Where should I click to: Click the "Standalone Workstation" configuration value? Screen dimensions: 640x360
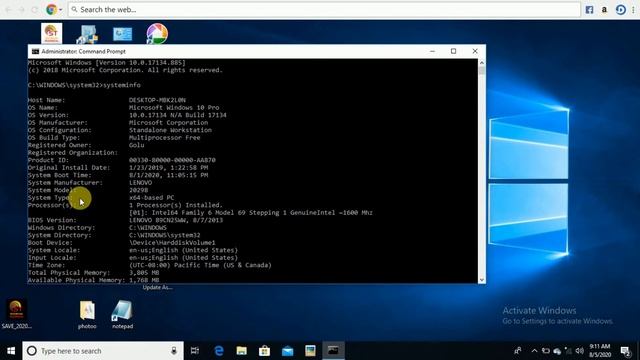click(171, 130)
